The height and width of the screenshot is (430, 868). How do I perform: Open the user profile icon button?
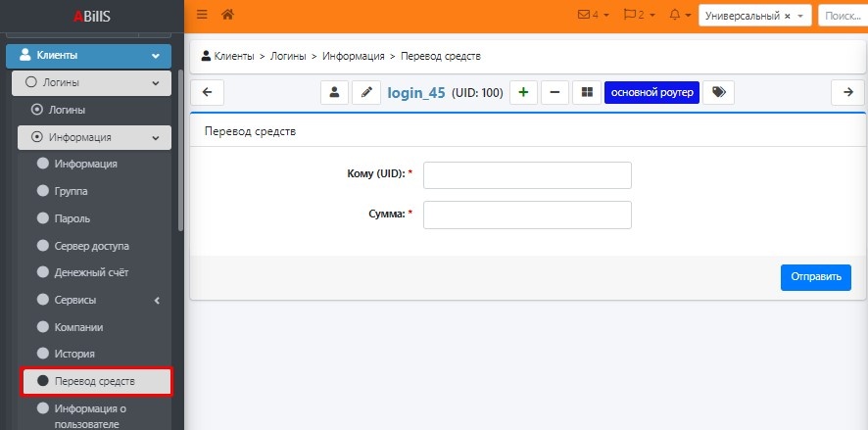[334, 92]
